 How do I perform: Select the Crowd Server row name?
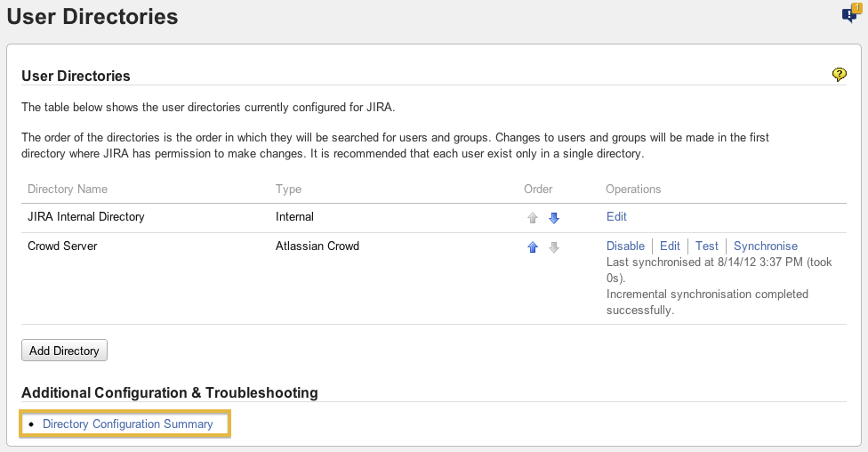(62, 246)
